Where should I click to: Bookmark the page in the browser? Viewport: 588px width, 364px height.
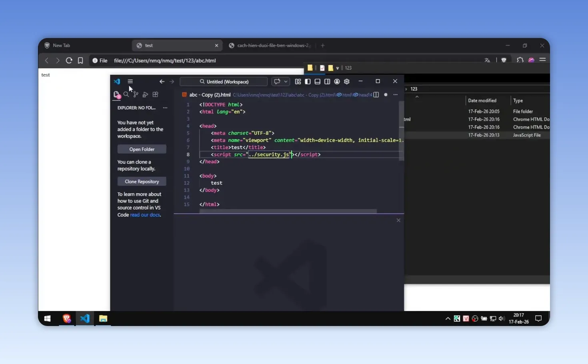pos(80,60)
